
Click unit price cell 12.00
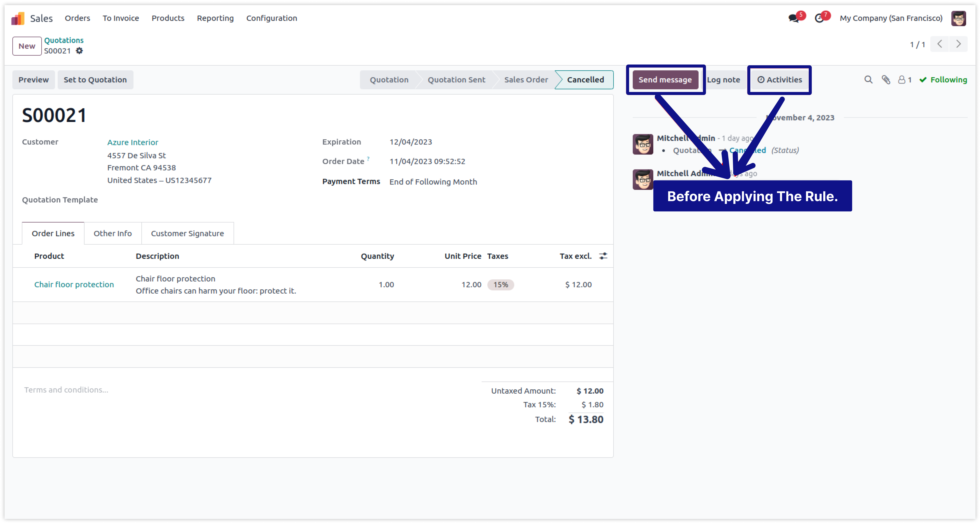coord(471,284)
